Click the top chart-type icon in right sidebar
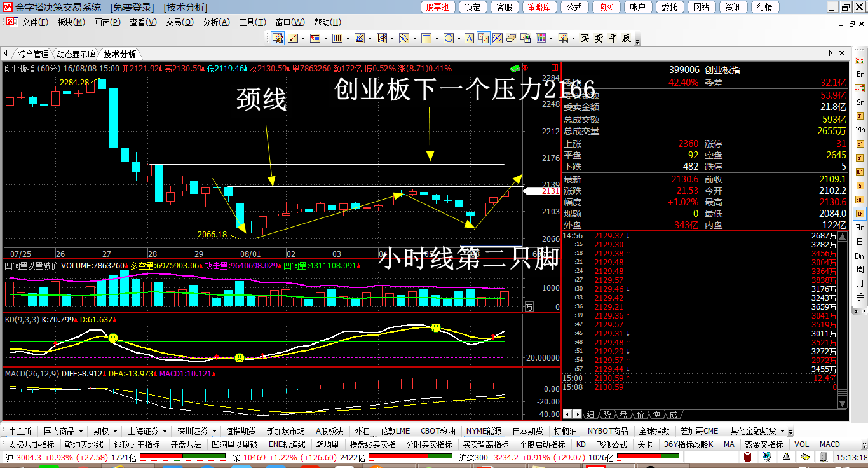This screenshot has width=868, height=468. (x=860, y=60)
